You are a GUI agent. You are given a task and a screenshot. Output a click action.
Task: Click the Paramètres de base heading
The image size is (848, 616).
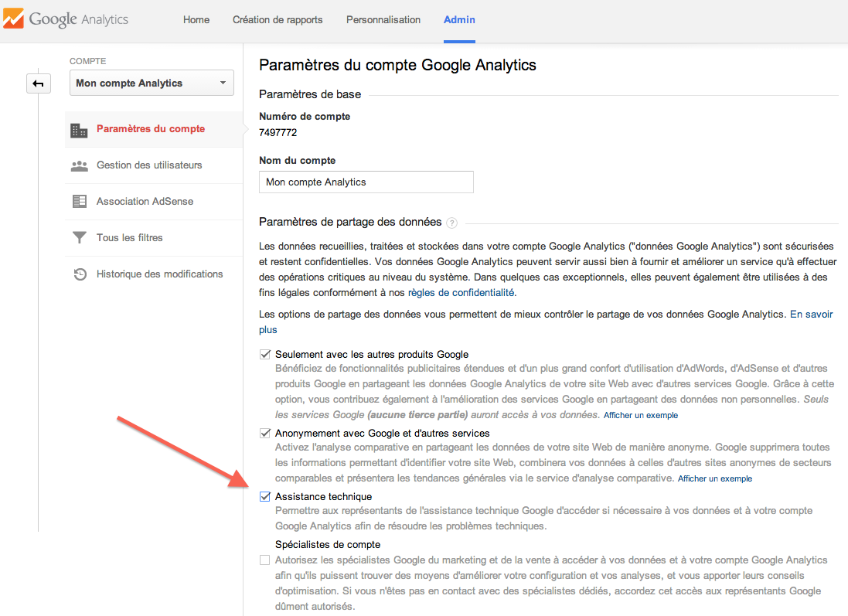pos(310,94)
